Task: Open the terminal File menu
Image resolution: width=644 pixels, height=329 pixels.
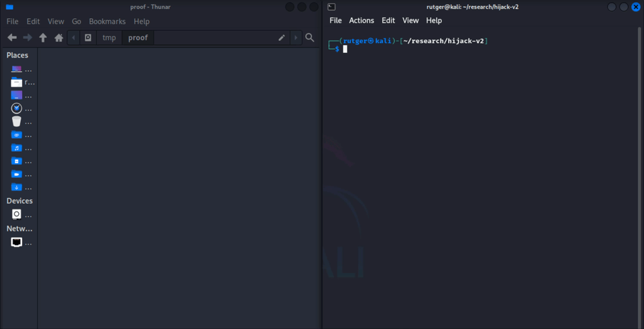Action: [335, 21]
